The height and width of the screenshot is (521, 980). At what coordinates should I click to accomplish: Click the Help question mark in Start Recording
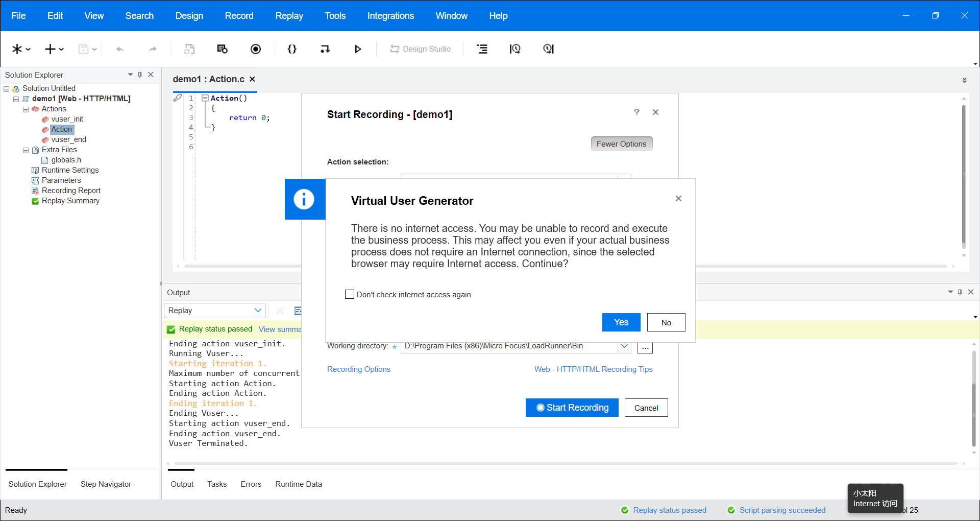point(636,112)
